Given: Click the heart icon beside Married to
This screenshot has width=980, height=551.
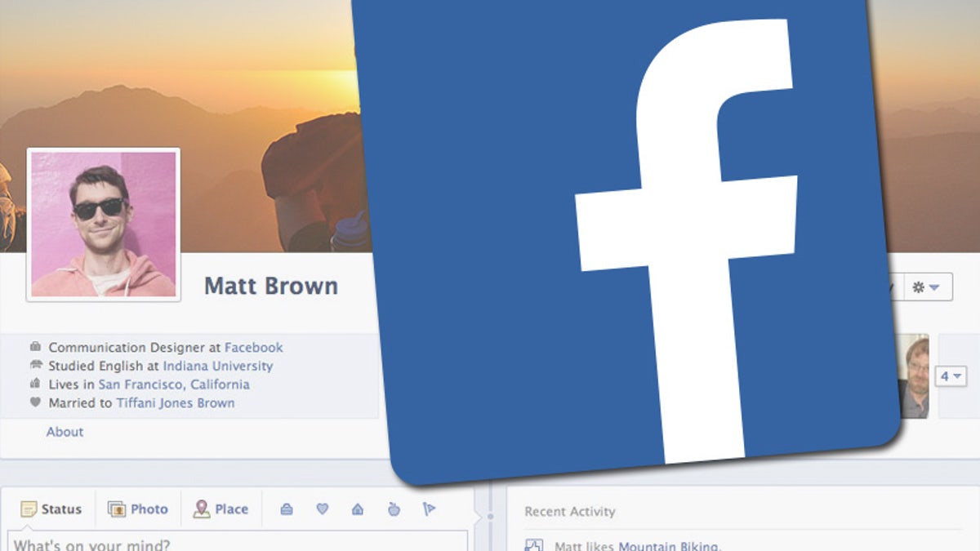Looking at the screenshot, I should (x=35, y=402).
